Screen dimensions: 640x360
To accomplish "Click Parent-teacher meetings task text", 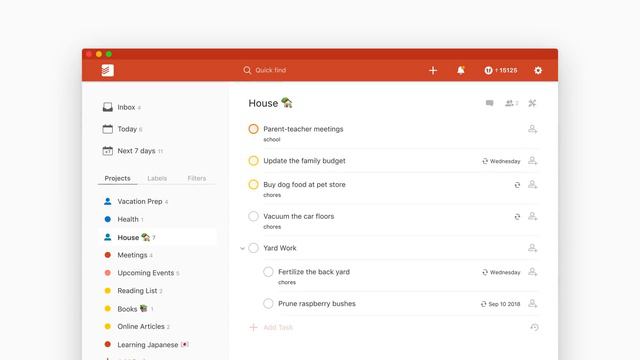I will coord(303,129).
